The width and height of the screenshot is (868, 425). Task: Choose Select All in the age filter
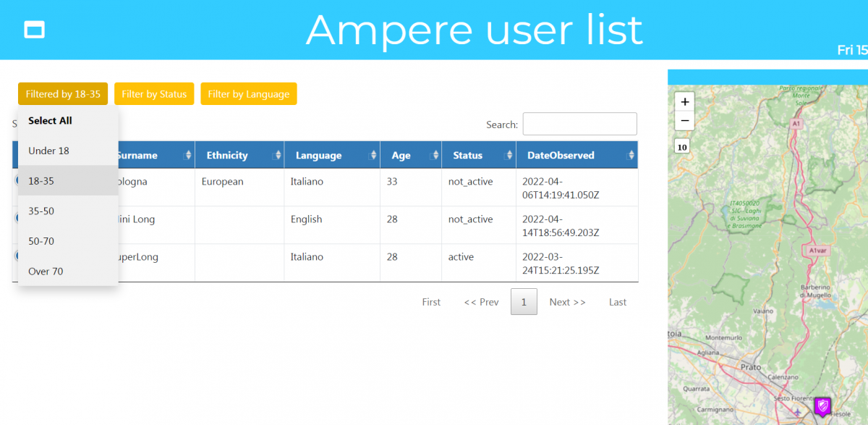click(x=50, y=121)
